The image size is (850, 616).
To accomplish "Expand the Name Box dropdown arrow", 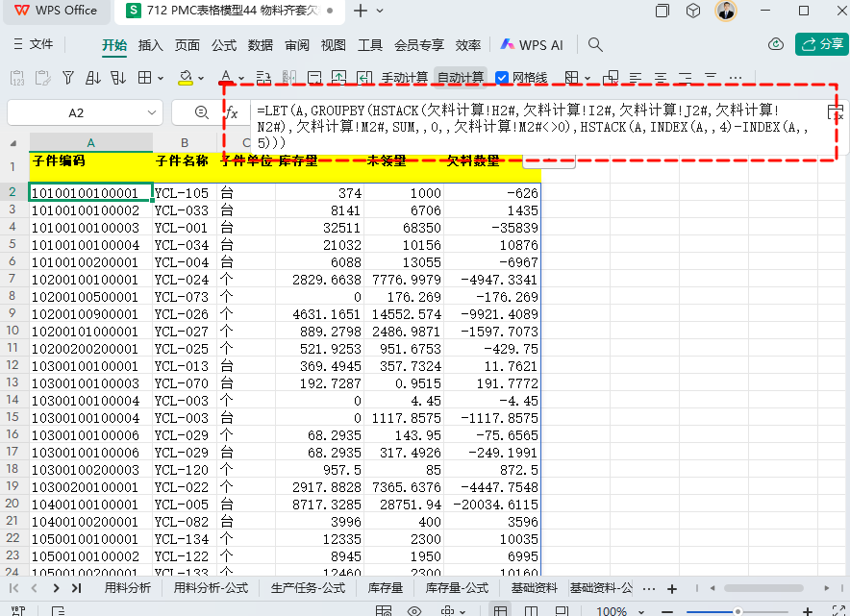I will pyautogui.click(x=152, y=112).
